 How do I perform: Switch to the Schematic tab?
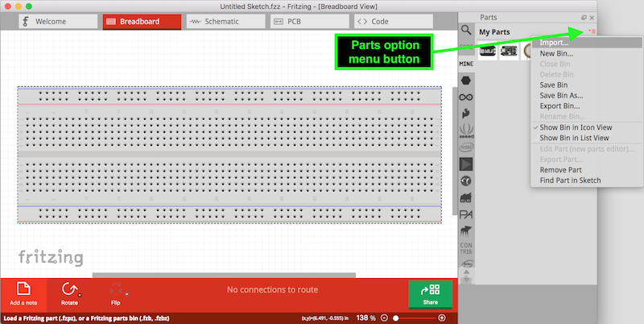click(226, 22)
